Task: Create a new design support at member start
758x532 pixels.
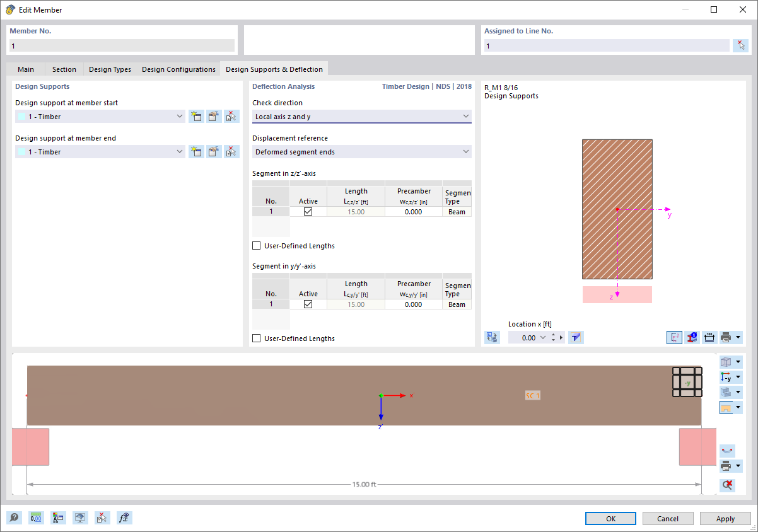Action: 196,116
